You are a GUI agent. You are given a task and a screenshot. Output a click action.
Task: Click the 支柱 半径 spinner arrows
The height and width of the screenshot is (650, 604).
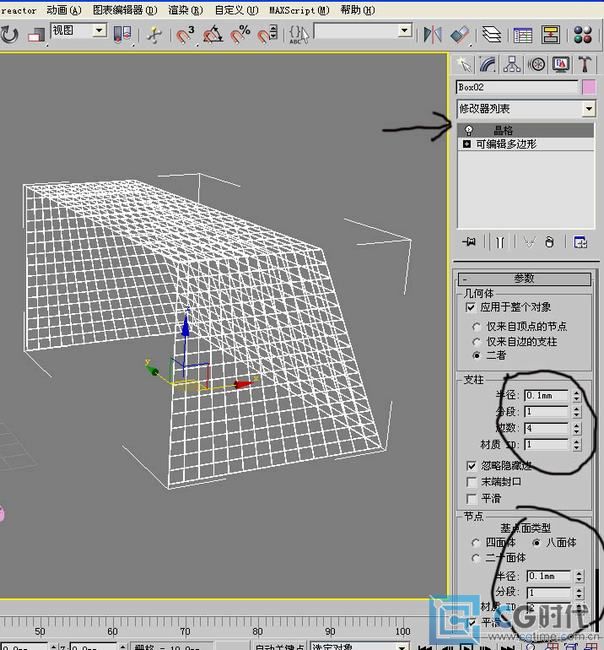click(577, 396)
